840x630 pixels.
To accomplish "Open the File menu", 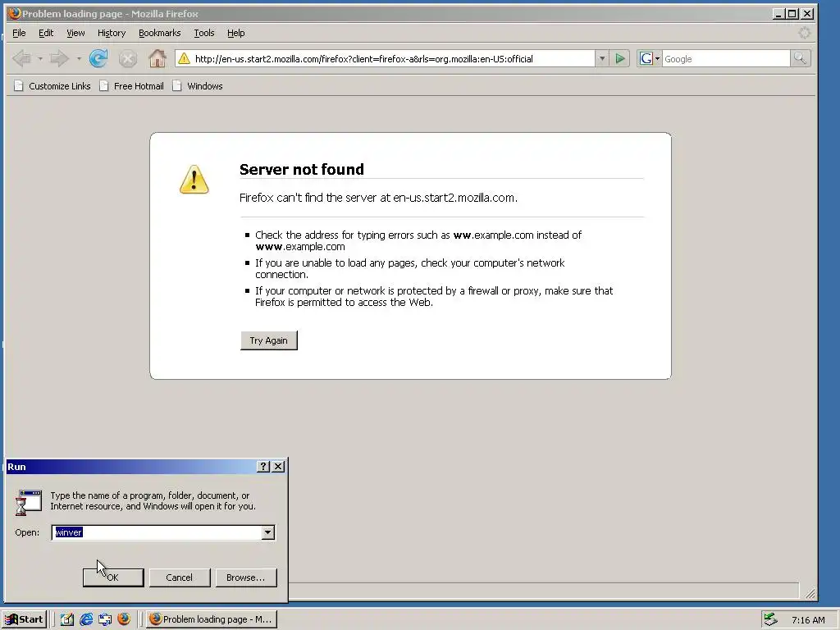I will point(19,33).
